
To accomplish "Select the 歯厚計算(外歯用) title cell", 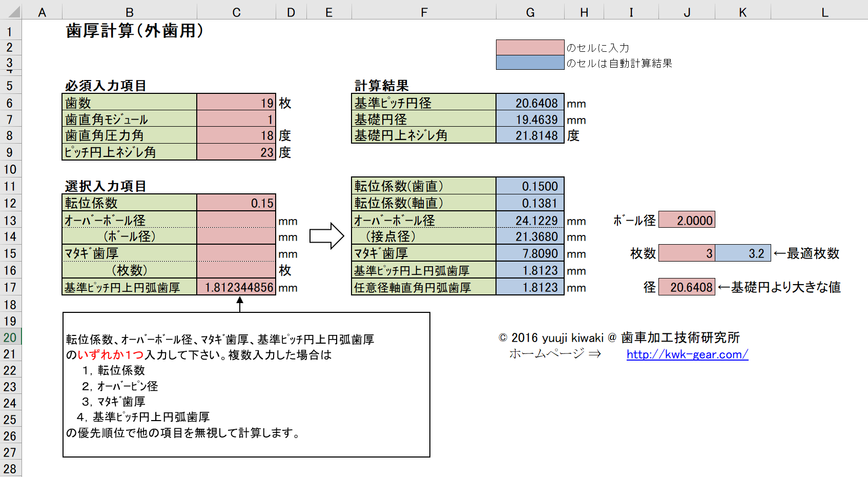I will point(134,31).
